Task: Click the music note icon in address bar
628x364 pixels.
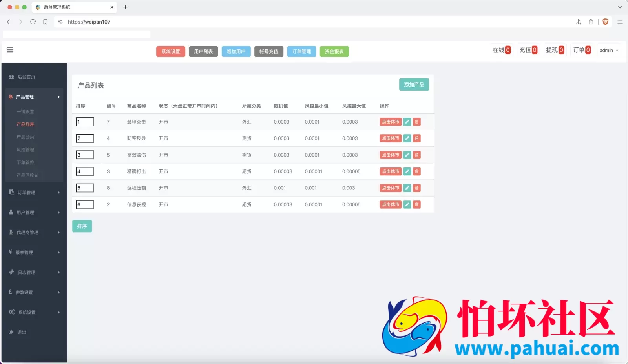Action: click(x=579, y=22)
